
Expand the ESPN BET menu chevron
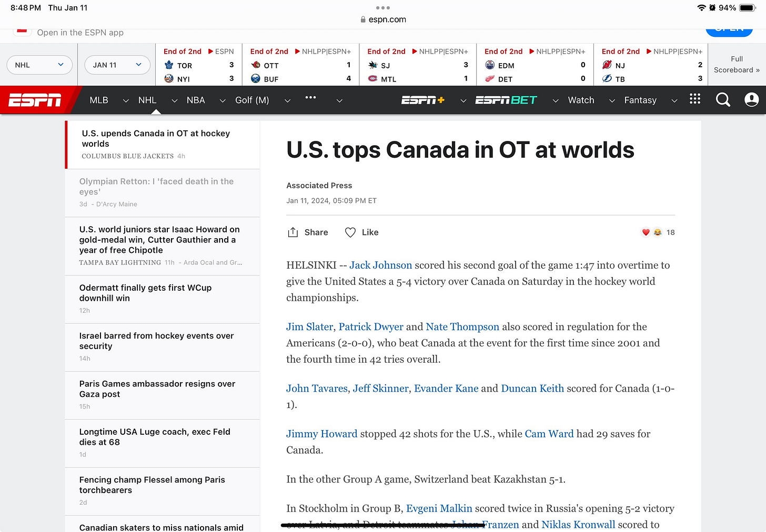click(x=556, y=100)
